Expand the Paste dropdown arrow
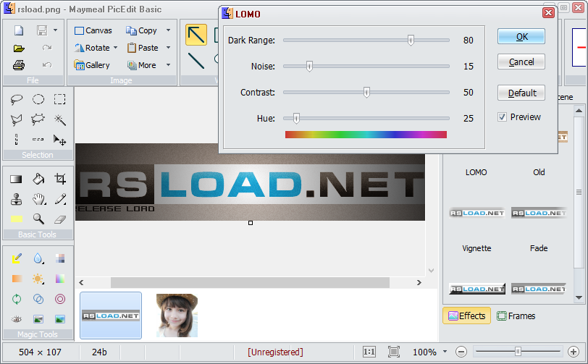The height and width of the screenshot is (364, 588). 169,48
